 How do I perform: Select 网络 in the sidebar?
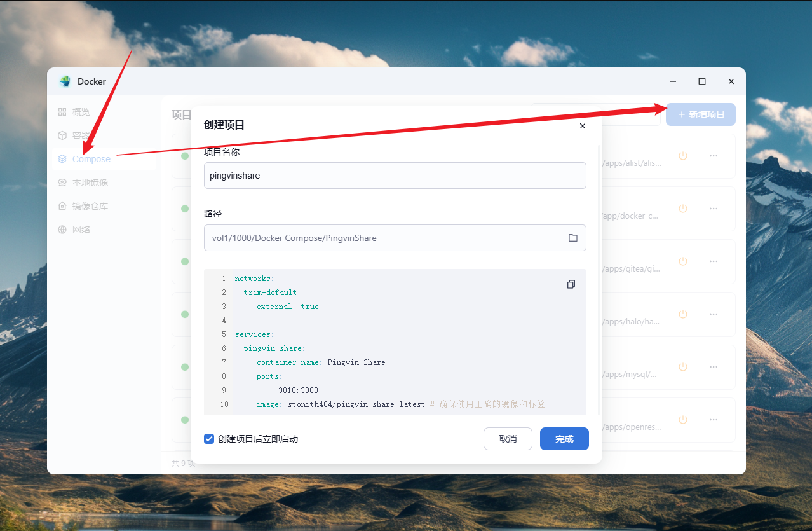(81, 230)
